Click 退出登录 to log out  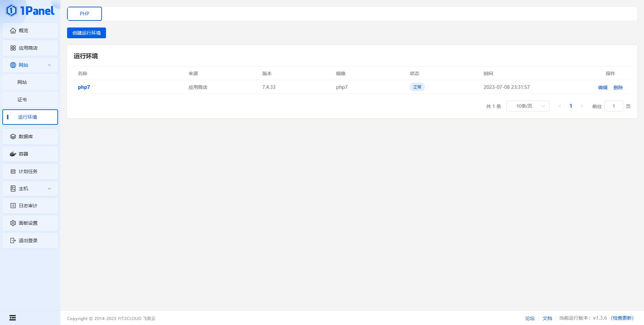[x=30, y=240]
